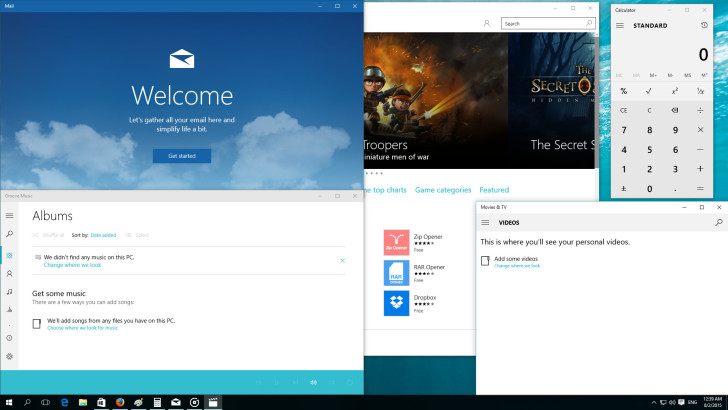The image size is (728, 410).
Task: Open top charts tab in Store
Action: coord(385,190)
